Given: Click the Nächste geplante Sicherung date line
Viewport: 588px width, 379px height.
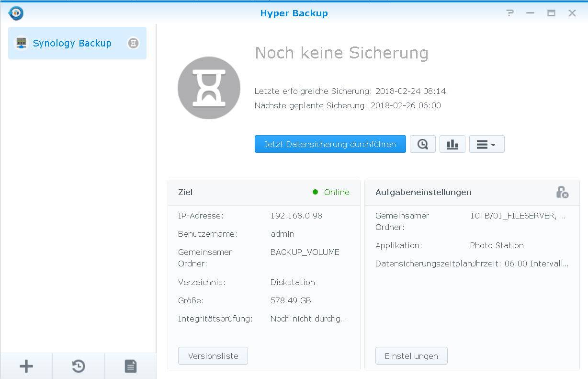Looking at the screenshot, I should (348, 105).
